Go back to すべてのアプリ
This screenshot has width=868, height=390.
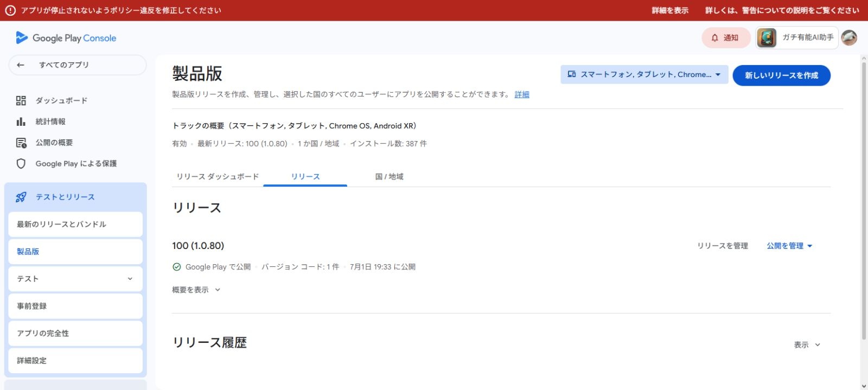pyautogui.click(x=78, y=65)
